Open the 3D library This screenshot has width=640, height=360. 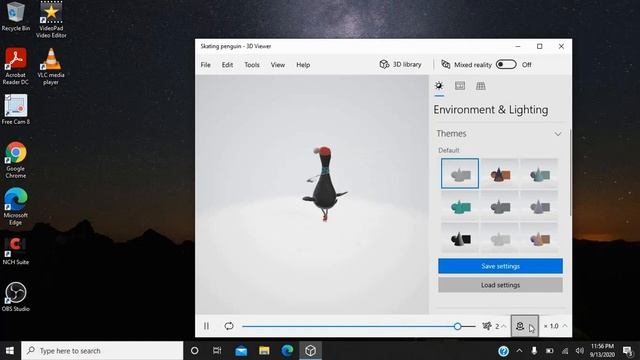point(400,64)
